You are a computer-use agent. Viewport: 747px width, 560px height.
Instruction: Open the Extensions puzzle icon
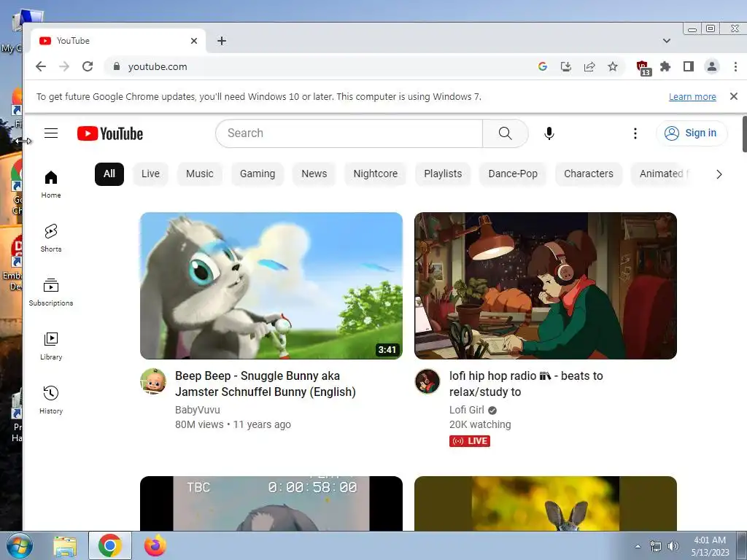[x=665, y=66]
